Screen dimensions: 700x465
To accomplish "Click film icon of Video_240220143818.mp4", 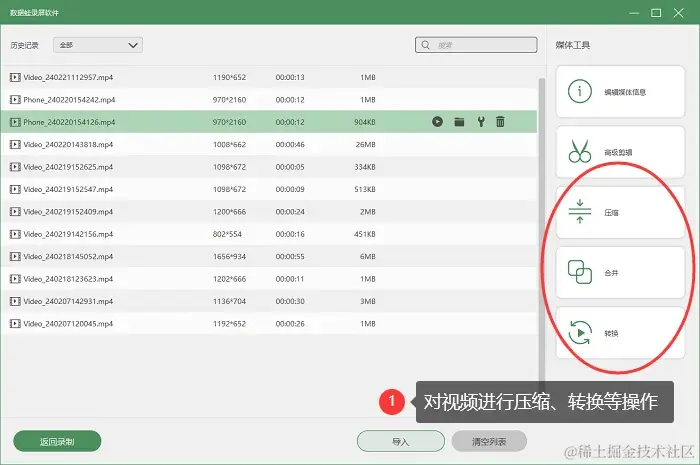I will 15,144.
